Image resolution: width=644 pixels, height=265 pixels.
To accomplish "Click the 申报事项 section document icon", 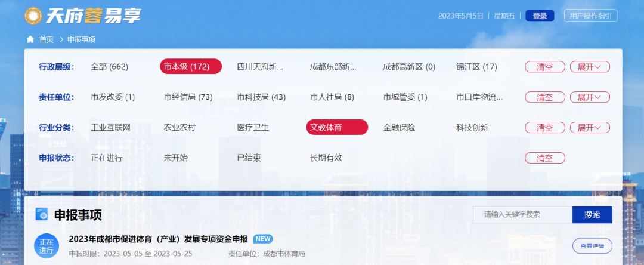I will (42, 213).
